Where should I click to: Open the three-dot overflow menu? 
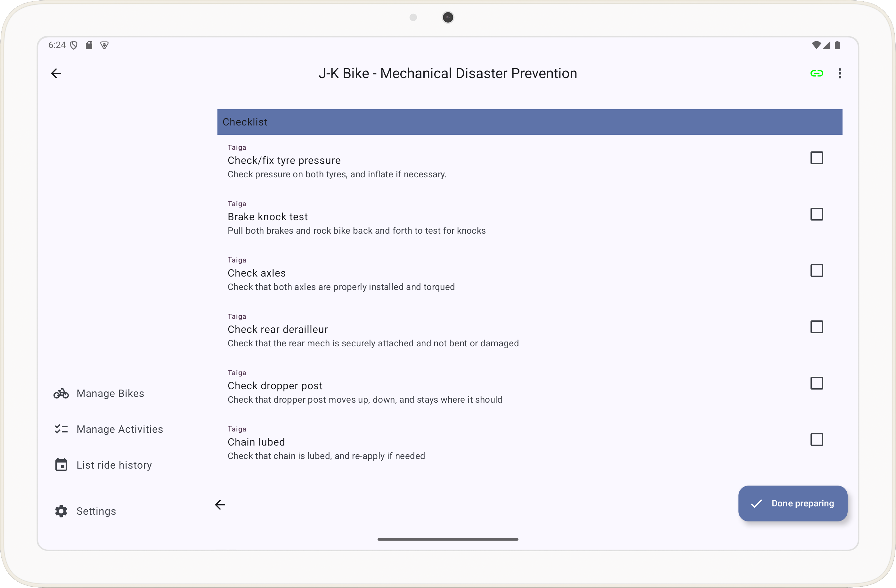tap(840, 73)
